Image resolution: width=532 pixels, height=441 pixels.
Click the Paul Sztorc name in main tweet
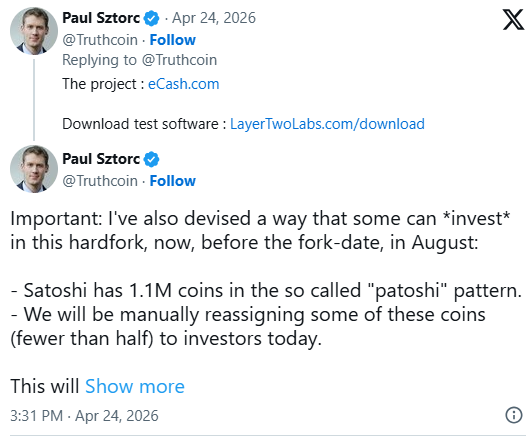101,159
